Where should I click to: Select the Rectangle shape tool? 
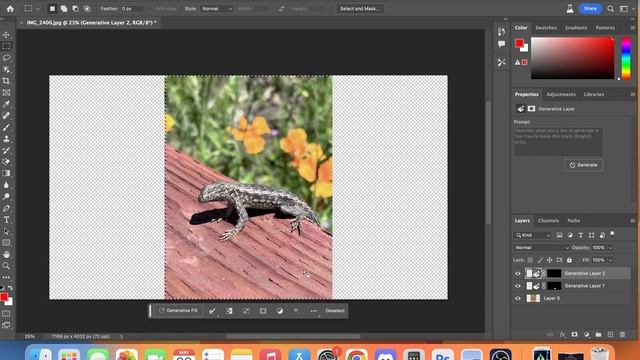6,243
